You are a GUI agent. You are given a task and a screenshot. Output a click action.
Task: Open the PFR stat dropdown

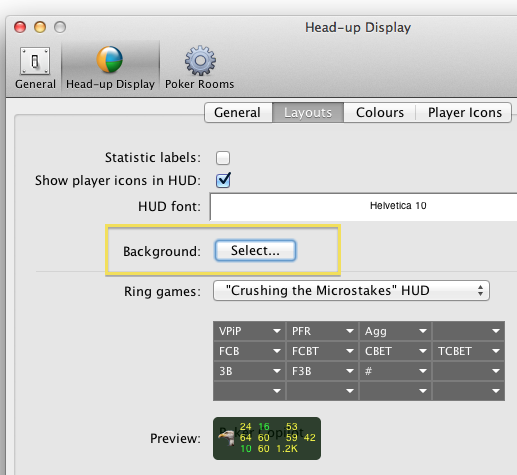[322, 331]
